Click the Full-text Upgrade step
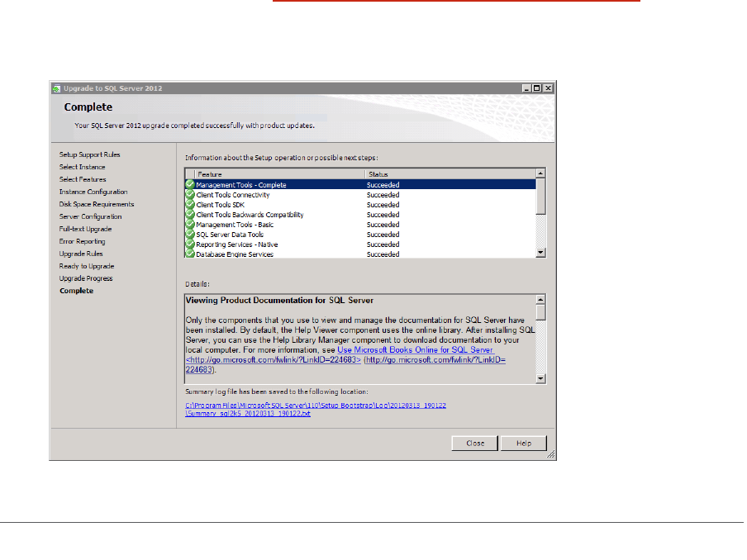The height and width of the screenshot is (560, 747). 85,229
